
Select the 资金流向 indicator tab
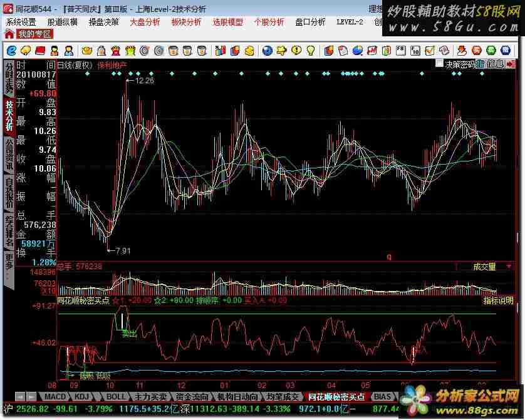point(192,397)
